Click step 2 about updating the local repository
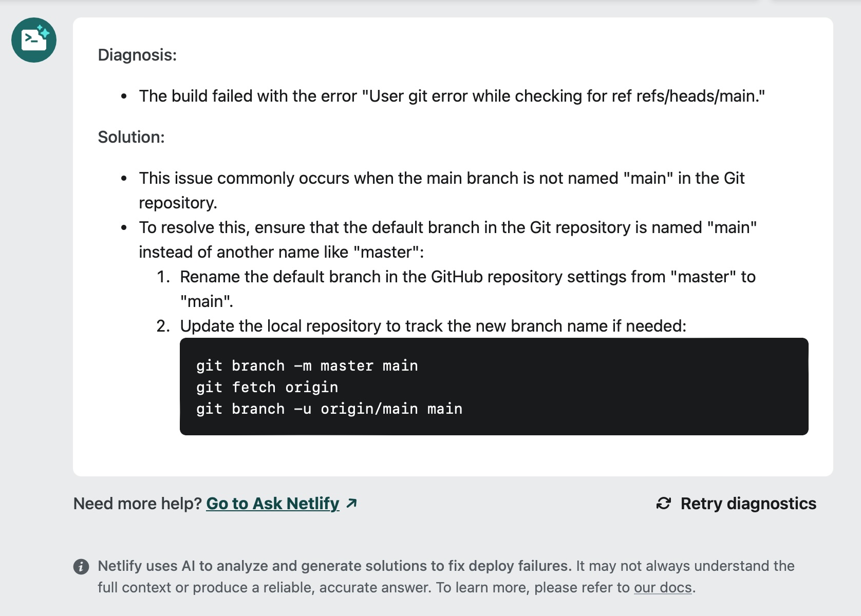This screenshot has height=616, width=861. [x=433, y=325]
